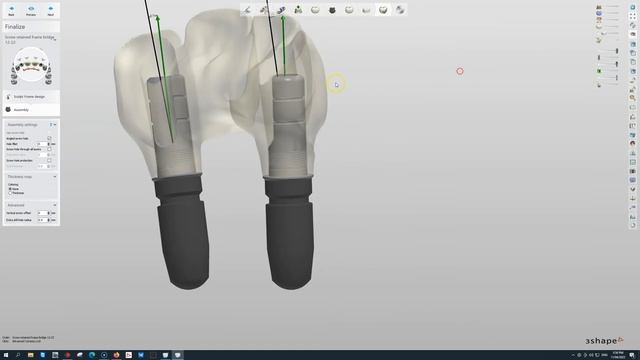Click the dental arch overview thumbnail
Image resolution: width=640 pixels, height=360 pixels.
[x=31, y=66]
